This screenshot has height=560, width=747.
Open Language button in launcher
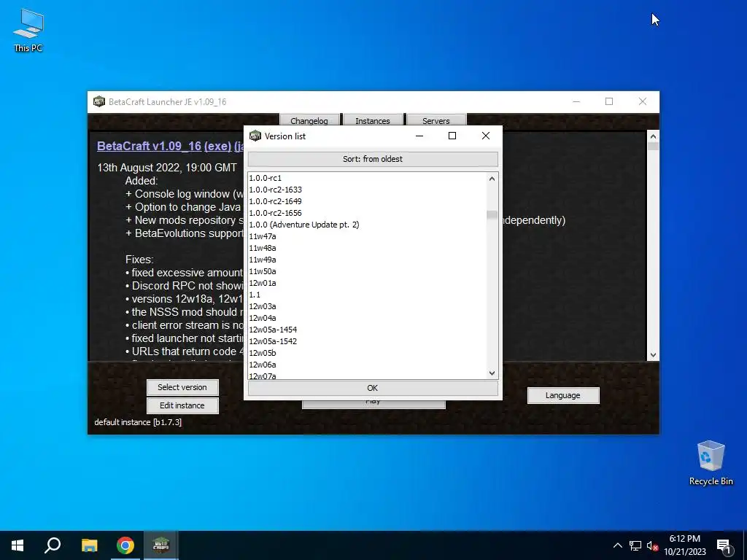click(x=563, y=395)
